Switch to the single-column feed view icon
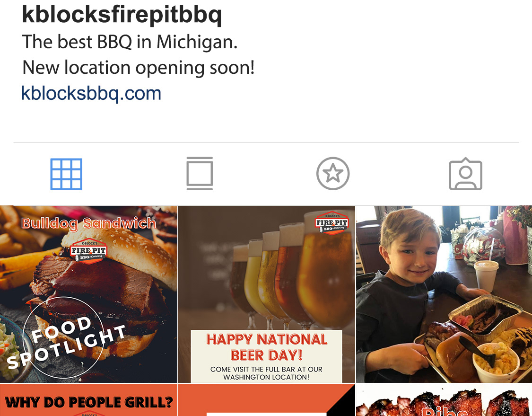The width and height of the screenshot is (532, 416). (x=200, y=174)
